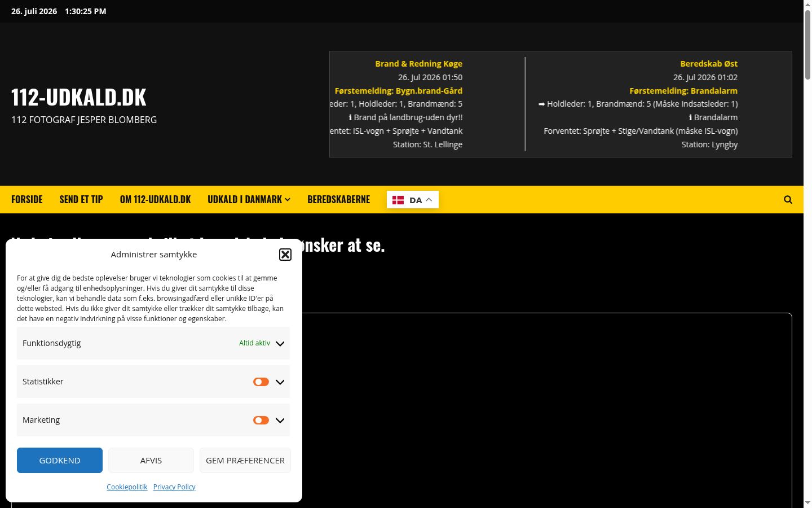Open the DA language dropdown
Screen dimensions: 812x508
tap(413, 200)
